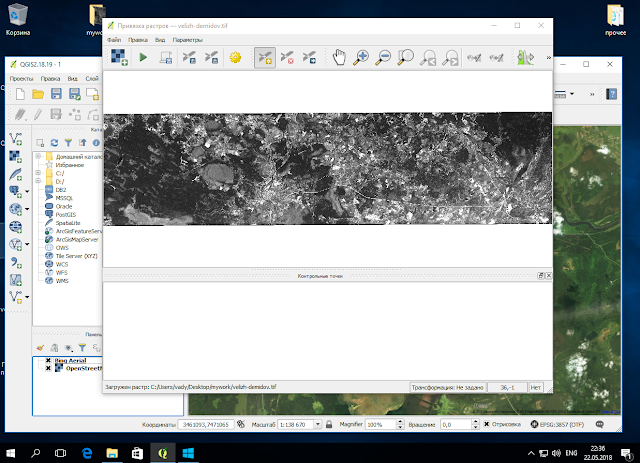Select the Move GCP point tool
640x463 pixels.
[309, 57]
